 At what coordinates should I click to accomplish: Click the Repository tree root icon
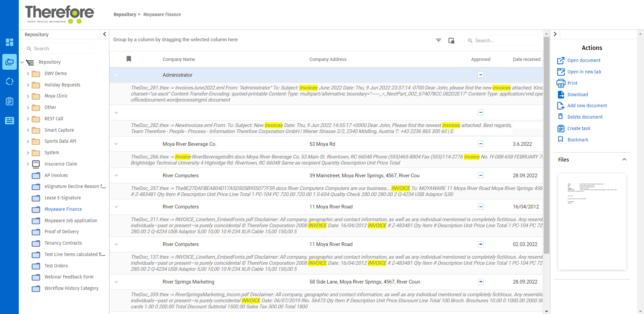[x=30, y=62]
